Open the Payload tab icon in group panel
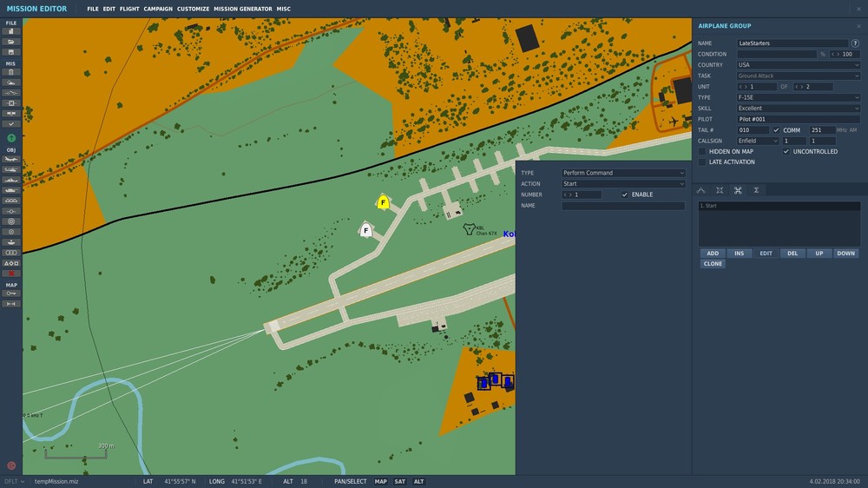 tap(720, 190)
